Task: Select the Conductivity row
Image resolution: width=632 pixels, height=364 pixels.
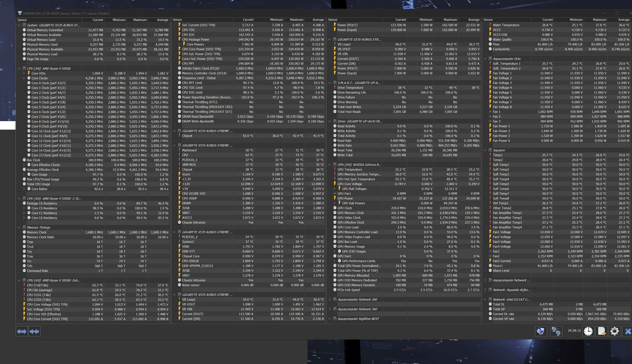Action: [x=556, y=49]
